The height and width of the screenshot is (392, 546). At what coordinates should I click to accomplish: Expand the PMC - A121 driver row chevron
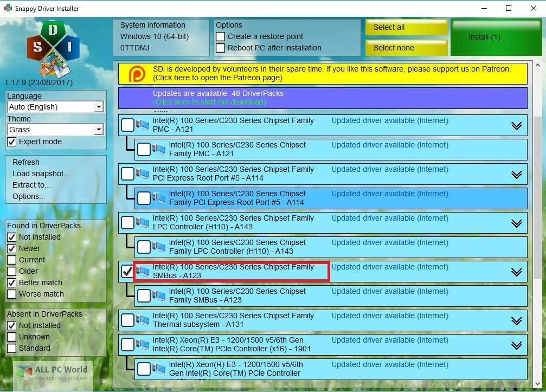(516, 126)
